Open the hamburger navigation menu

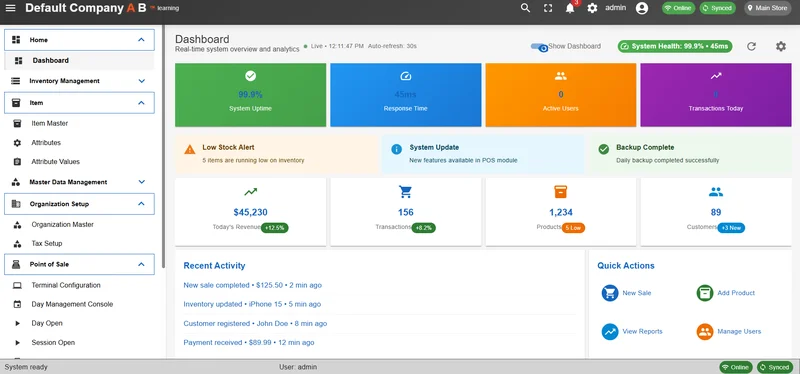[x=10, y=8]
